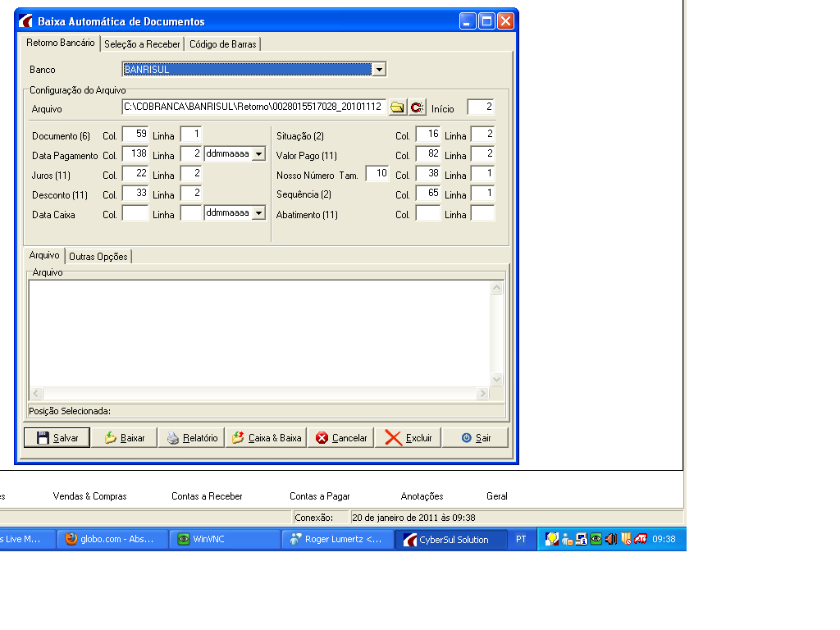Open the Outras Opções tab

click(98, 257)
